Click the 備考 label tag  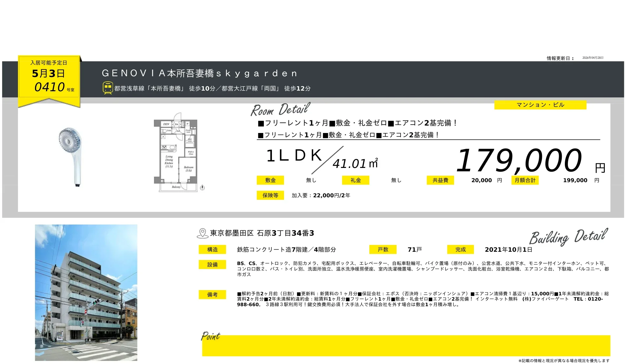click(212, 295)
